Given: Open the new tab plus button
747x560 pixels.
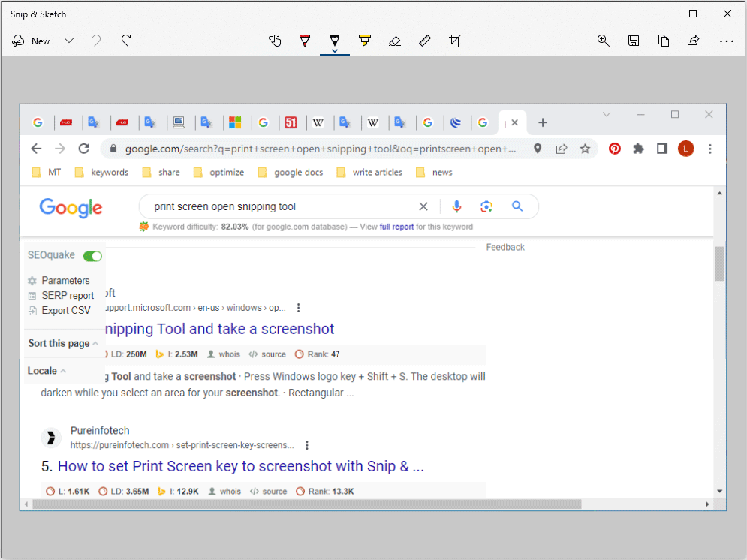Looking at the screenshot, I should click(543, 123).
